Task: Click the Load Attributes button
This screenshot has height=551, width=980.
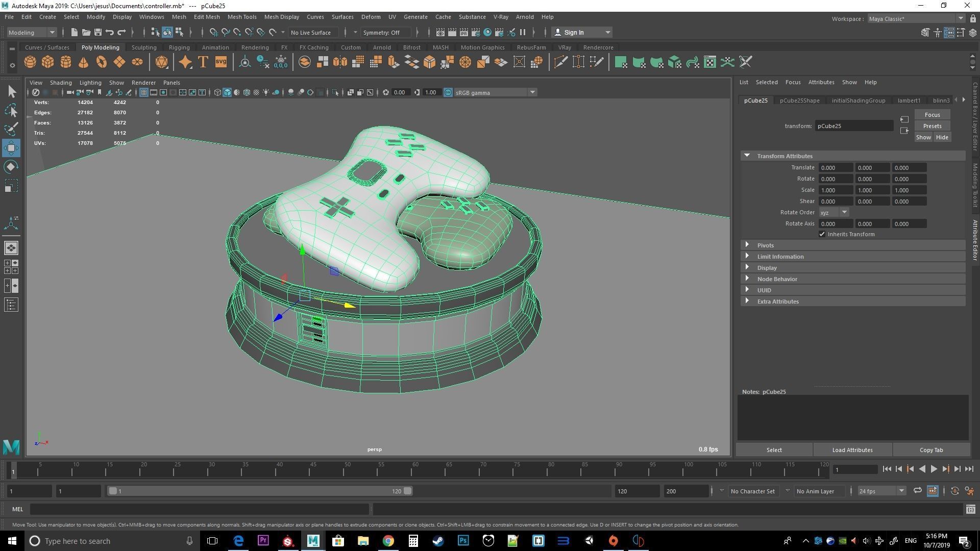Action: click(x=851, y=449)
